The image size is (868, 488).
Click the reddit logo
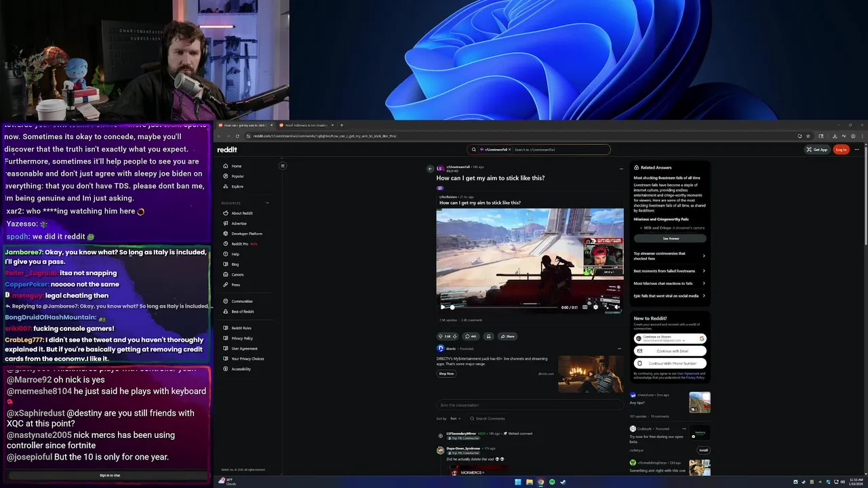tap(227, 150)
